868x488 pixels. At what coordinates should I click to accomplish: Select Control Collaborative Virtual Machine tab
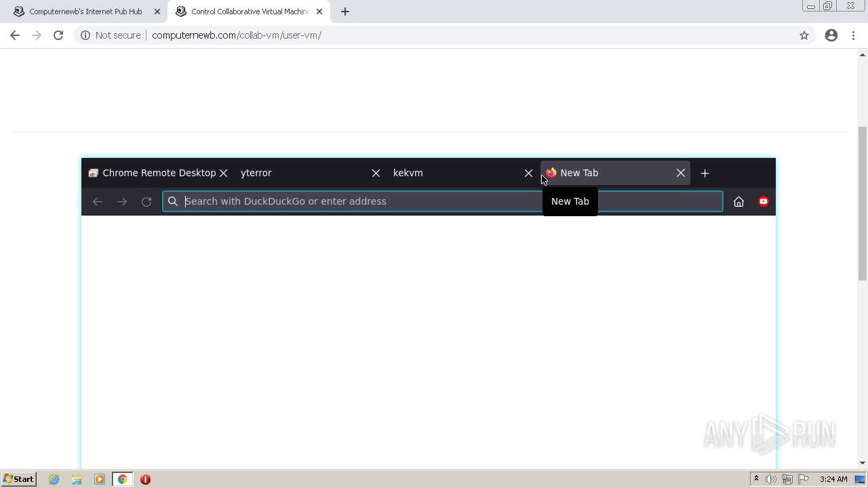tap(248, 12)
